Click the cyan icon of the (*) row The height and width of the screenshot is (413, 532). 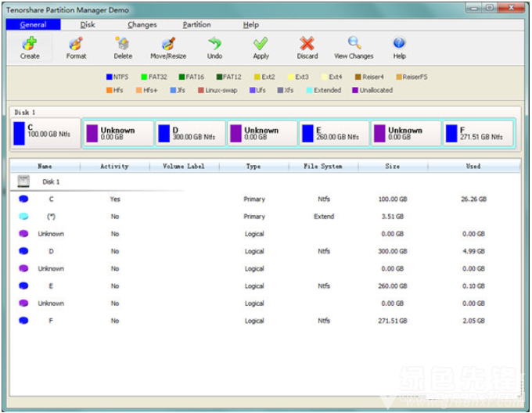point(23,216)
